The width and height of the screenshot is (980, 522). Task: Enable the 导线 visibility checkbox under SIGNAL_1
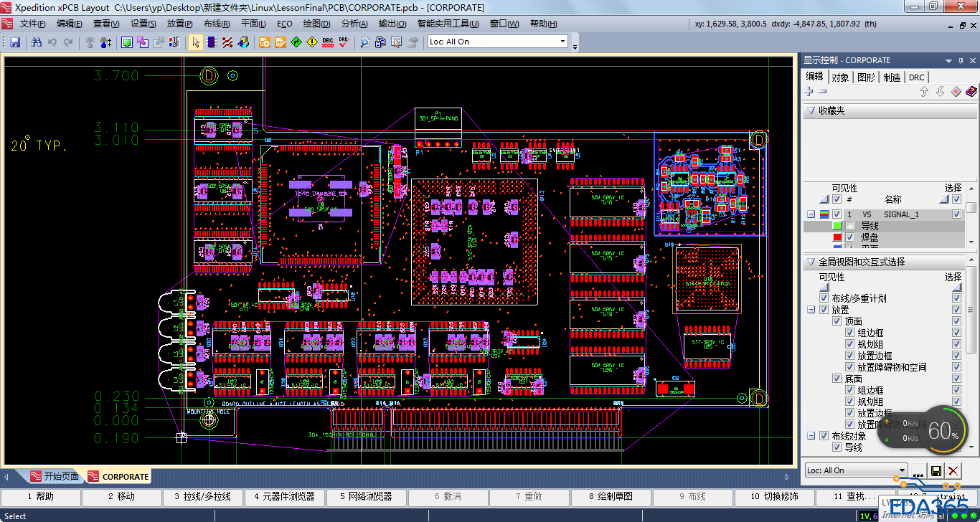850,226
